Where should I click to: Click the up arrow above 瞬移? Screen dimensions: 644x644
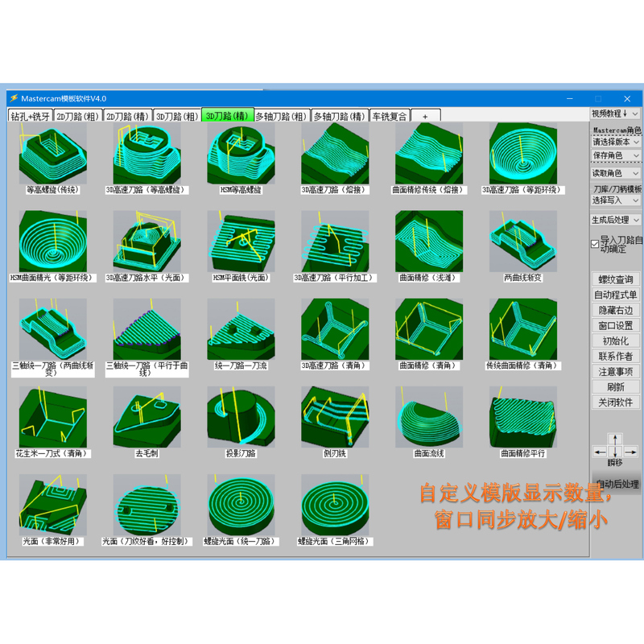pyautogui.click(x=615, y=440)
